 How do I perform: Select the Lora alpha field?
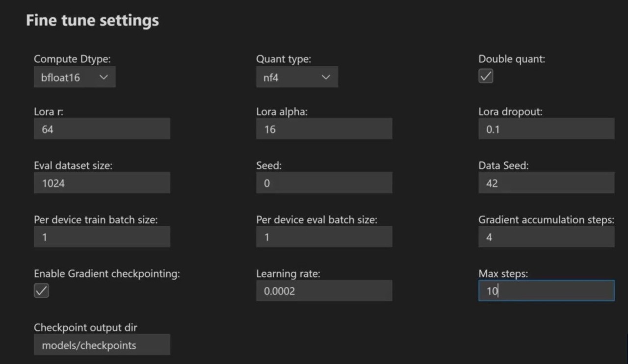click(x=324, y=129)
